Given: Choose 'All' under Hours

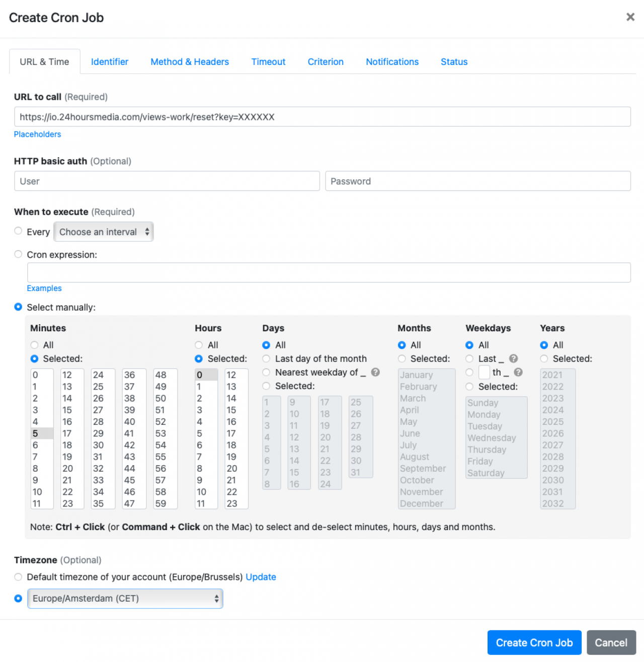Looking at the screenshot, I should pyautogui.click(x=199, y=345).
